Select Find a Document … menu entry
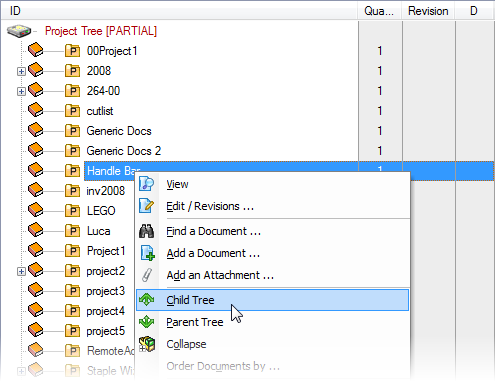The height and width of the screenshot is (381, 495). tap(272, 231)
